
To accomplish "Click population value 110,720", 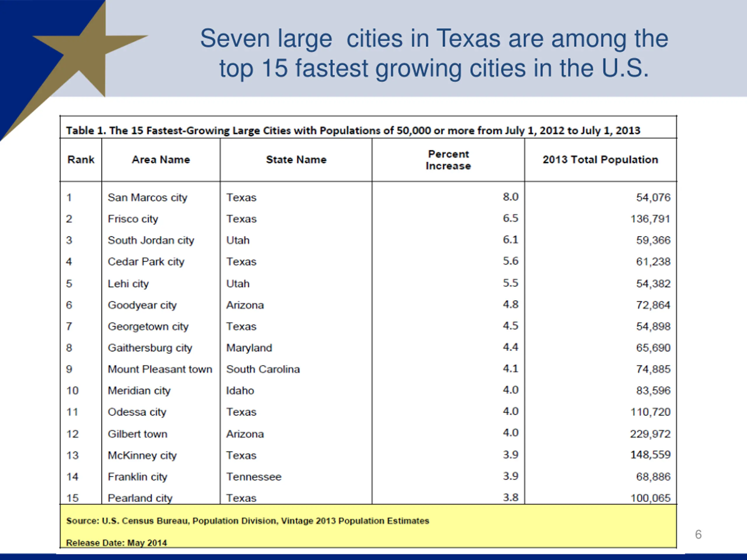I will [x=650, y=412].
